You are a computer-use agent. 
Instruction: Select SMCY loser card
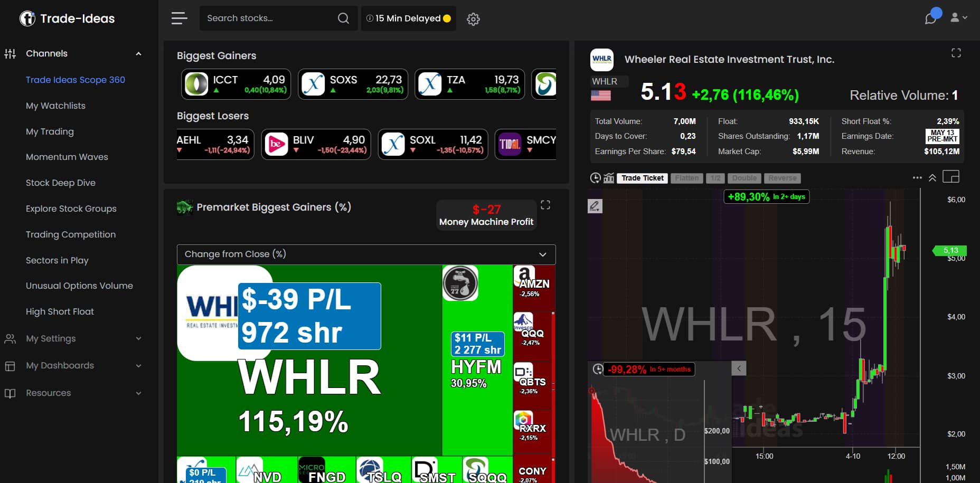click(x=525, y=144)
